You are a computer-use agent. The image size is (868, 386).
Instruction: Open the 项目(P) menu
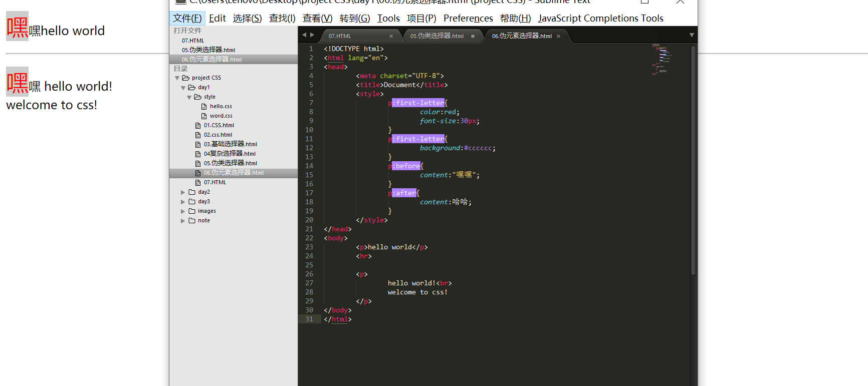click(421, 19)
